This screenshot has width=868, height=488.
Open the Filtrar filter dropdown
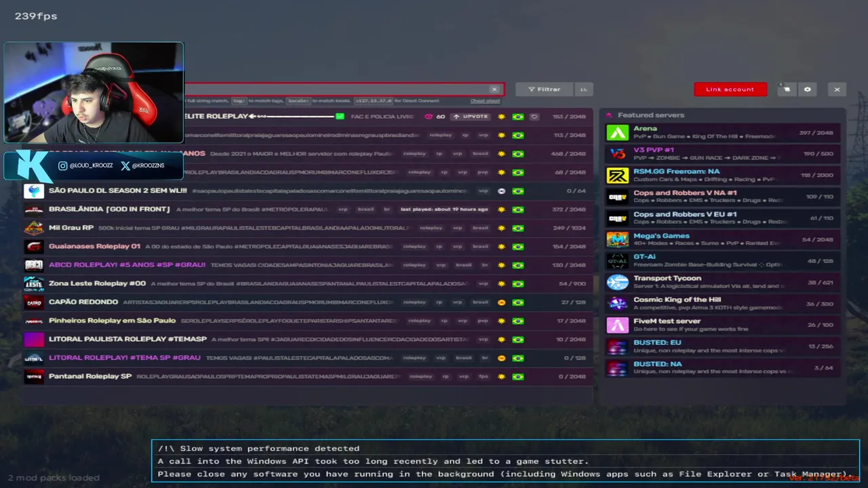tap(544, 89)
